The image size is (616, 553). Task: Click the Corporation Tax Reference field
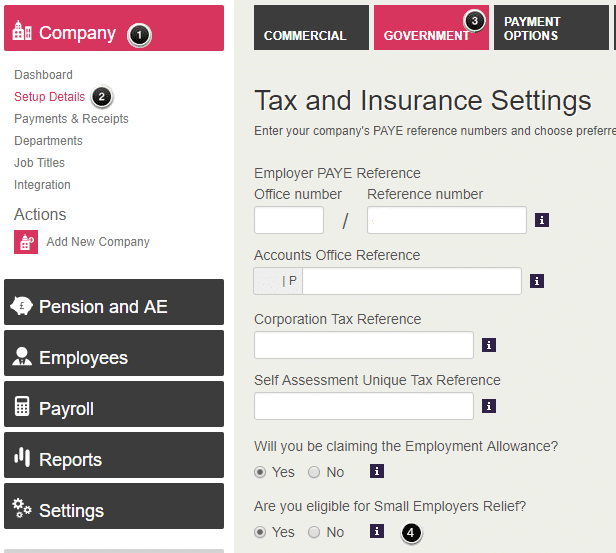point(364,345)
